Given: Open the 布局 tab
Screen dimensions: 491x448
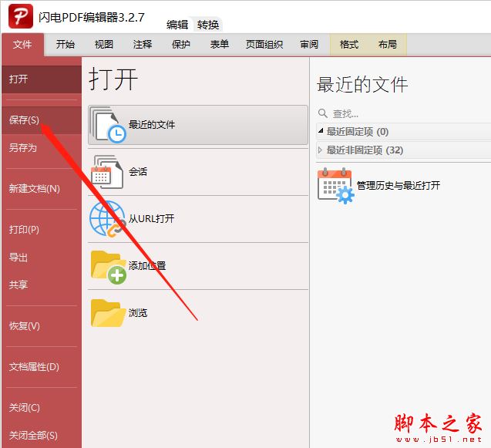Looking at the screenshot, I should pos(388,45).
